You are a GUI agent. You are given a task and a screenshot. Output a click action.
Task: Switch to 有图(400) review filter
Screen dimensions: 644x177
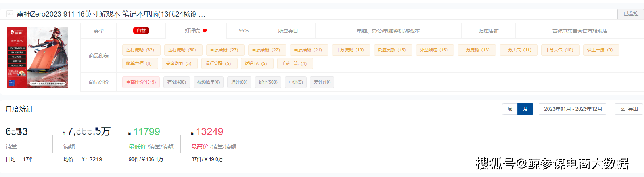176,82
